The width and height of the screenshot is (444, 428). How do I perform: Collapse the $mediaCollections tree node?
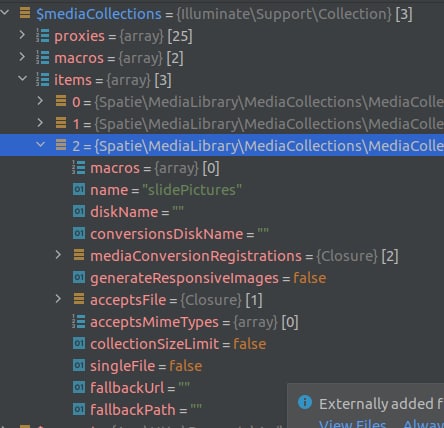click(x=5, y=13)
